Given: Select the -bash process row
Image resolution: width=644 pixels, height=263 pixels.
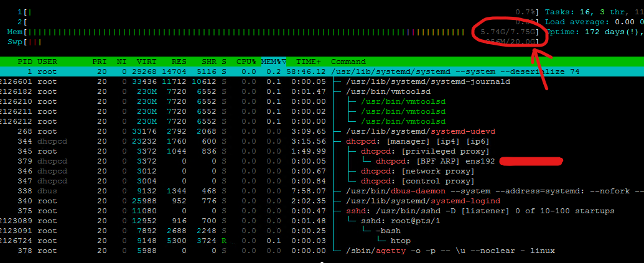Looking at the screenshot, I should pos(322,231).
